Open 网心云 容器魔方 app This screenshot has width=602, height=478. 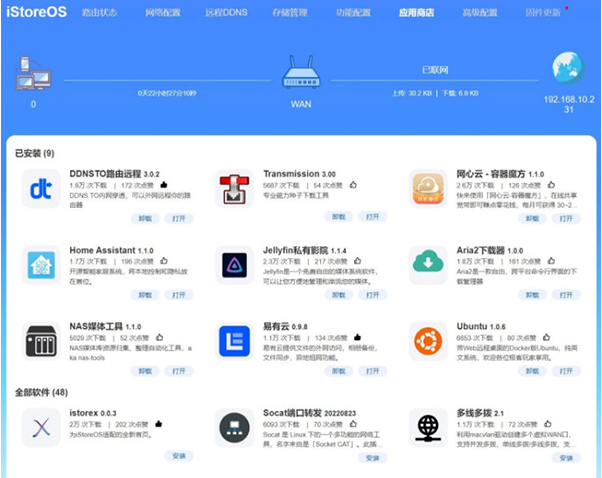point(566,218)
